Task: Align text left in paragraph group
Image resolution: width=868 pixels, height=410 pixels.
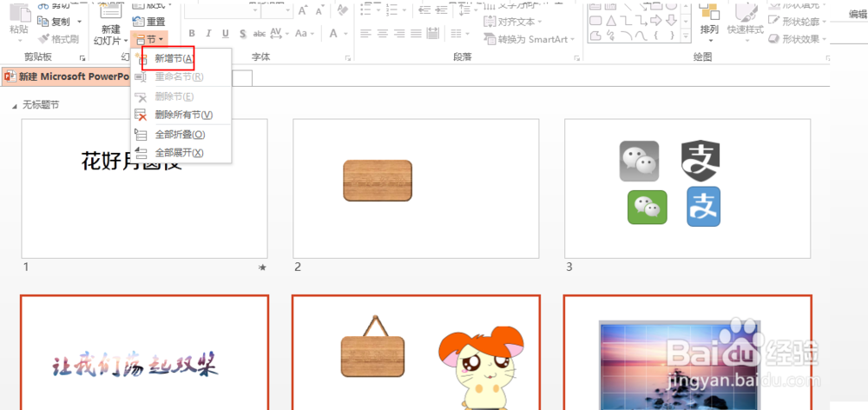Action: coord(365,33)
